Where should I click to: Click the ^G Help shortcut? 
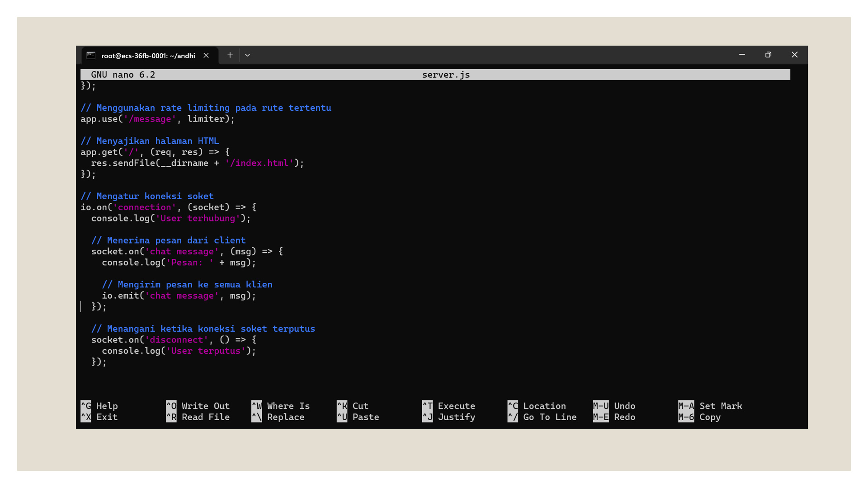[99, 406]
